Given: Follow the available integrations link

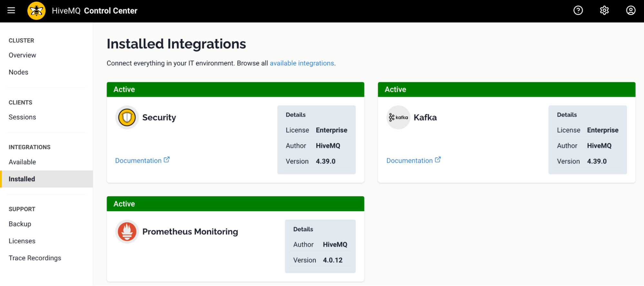Looking at the screenshot, I should (x=302, y=63).
